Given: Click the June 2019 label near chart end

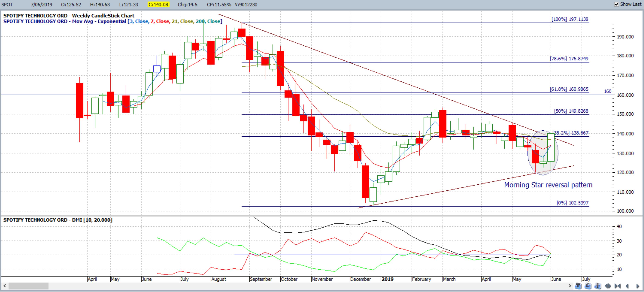Looking at the screenshot, I should click(x=556, y=279).
